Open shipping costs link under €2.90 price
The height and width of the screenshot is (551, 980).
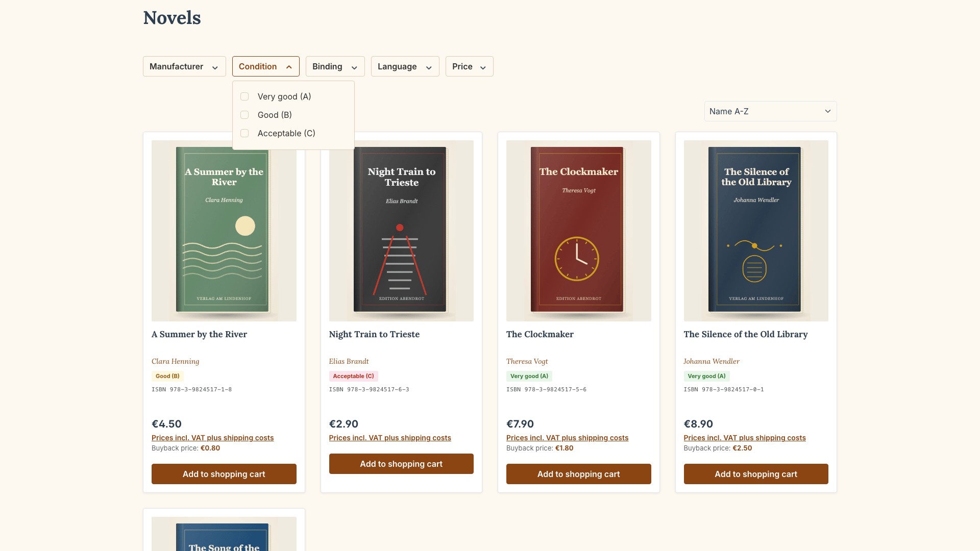[390, 438]
